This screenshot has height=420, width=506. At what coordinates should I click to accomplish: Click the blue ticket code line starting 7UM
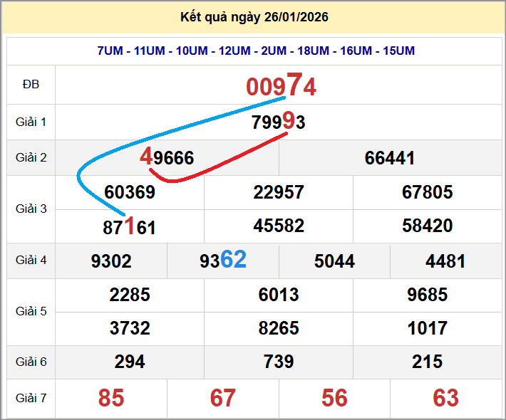[256, 51]
